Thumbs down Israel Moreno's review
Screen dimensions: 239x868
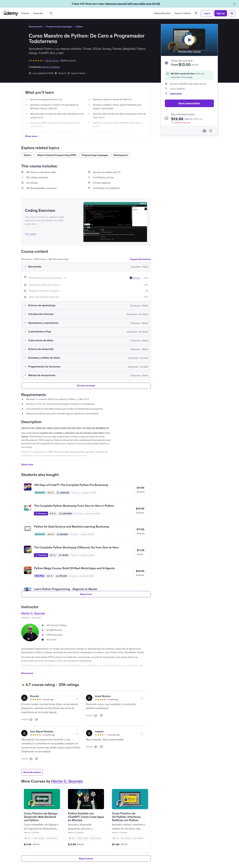click(x=101, y=715)
